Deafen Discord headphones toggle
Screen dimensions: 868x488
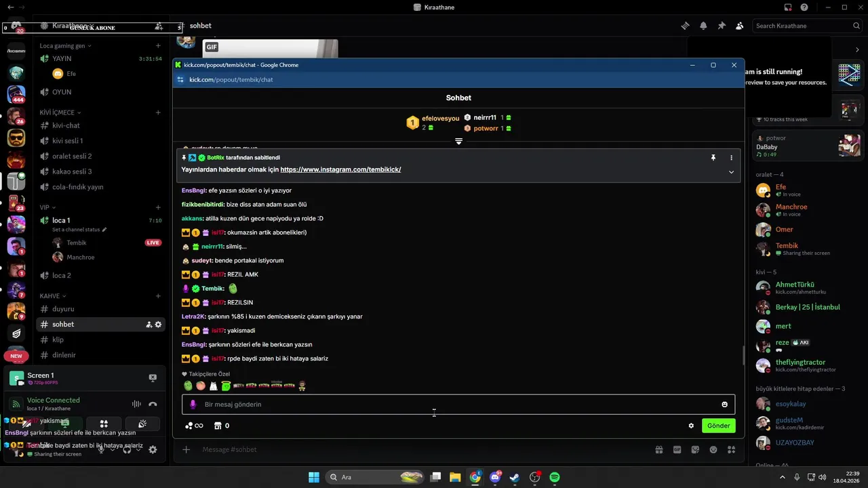127,449
